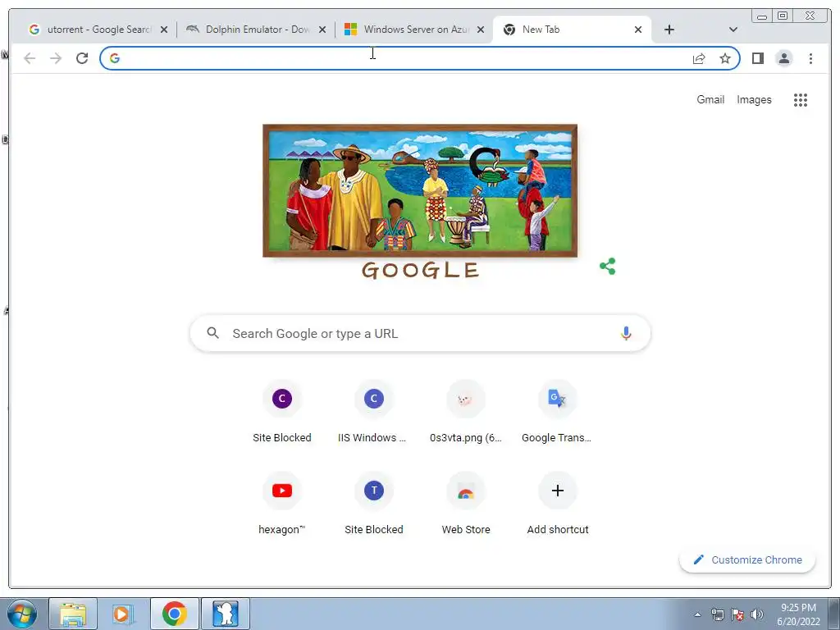Open the Google Doodle artwork
The height and width of the screenshot is (630, 840).
point(420,190)
